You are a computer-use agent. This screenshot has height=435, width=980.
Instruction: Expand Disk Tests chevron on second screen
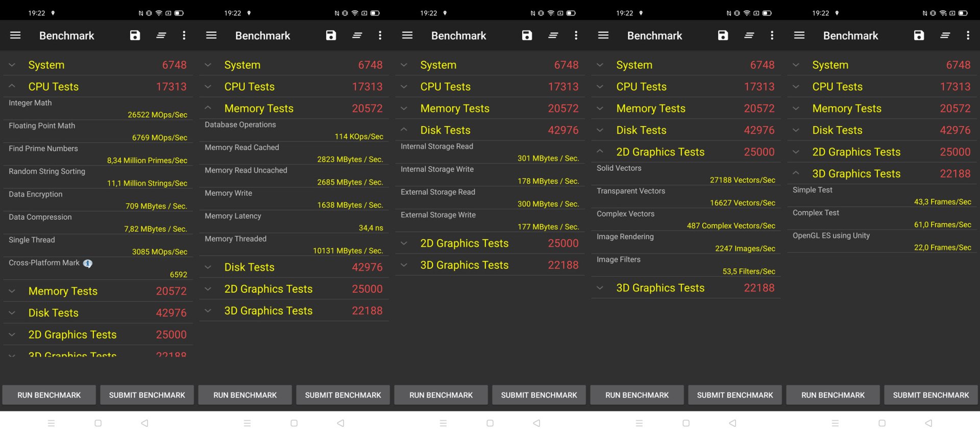pos(208,267)
